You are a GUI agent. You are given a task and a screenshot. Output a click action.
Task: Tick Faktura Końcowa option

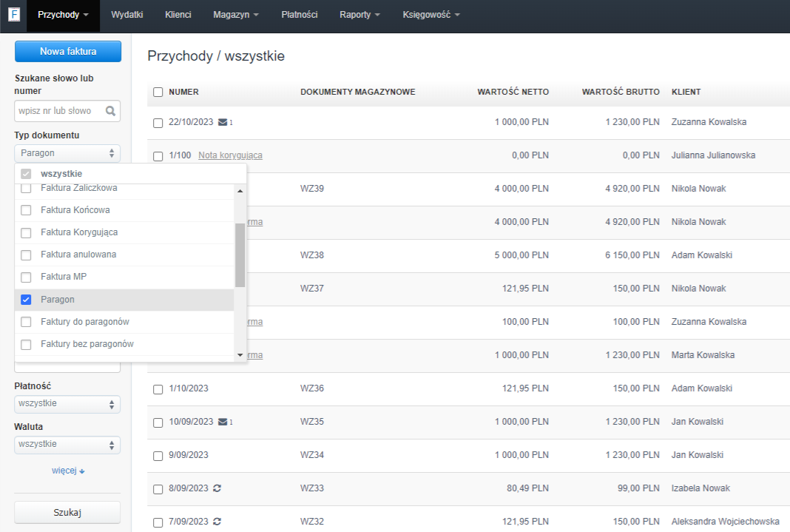coord(26,210)
